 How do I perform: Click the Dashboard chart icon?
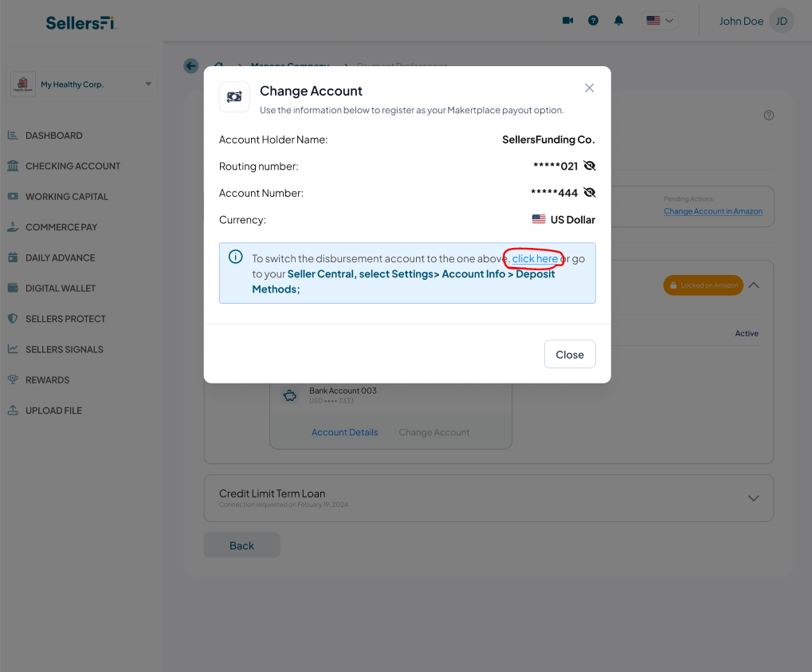[x=13, y=136]
